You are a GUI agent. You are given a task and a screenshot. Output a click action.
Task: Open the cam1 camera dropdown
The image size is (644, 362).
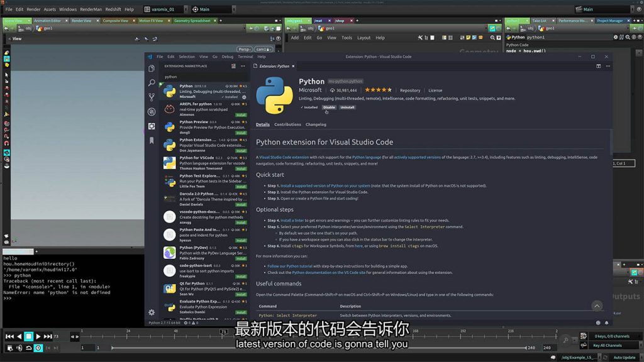(x=263, y=49)
